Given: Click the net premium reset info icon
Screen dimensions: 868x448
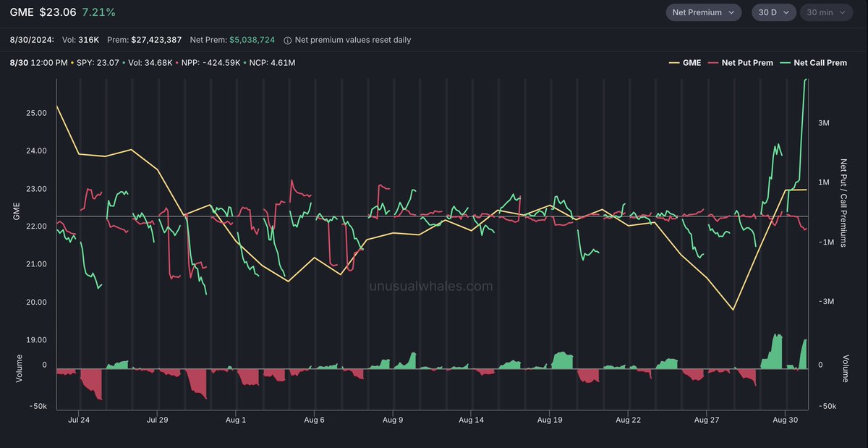Looking at the screenshot, I should (x=288, y=40).
